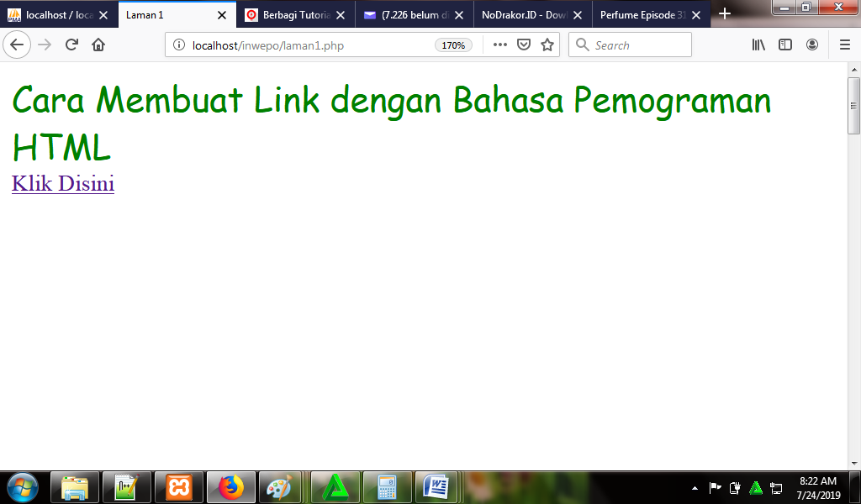Click the Home button in the toolbar
The image size is (861, 504).
point(97,45)
